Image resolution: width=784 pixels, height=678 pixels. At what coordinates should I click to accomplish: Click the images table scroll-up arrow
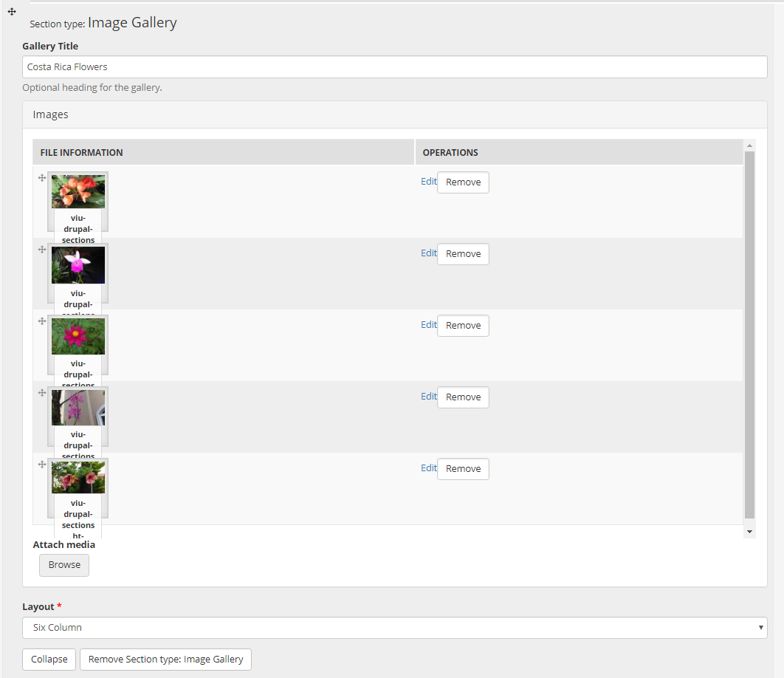[749, 145]
